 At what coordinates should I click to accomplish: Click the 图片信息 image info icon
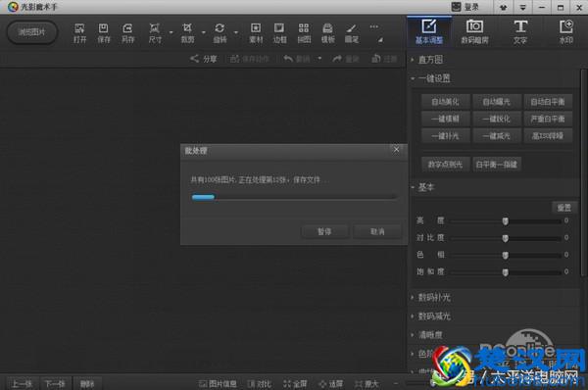[x=203, y=383]
